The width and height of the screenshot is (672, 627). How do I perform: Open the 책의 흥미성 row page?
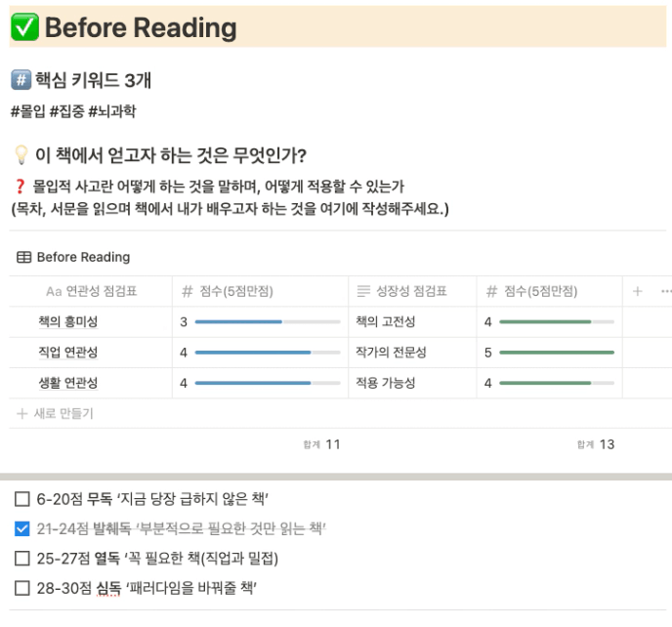point(68,321)
